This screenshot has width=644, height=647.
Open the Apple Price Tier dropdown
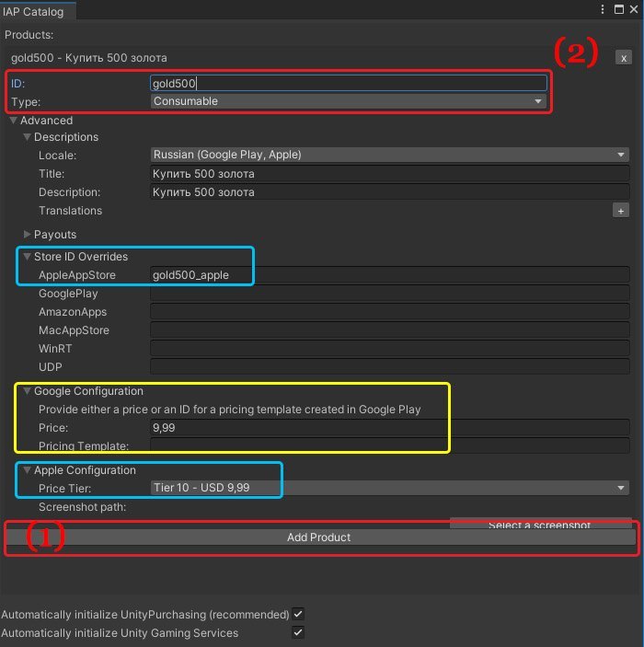389,489
